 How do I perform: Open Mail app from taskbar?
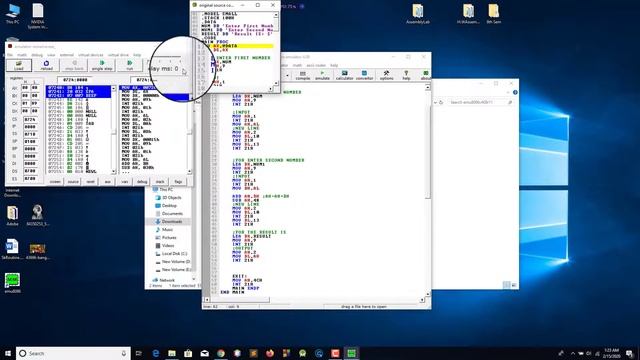204,353
